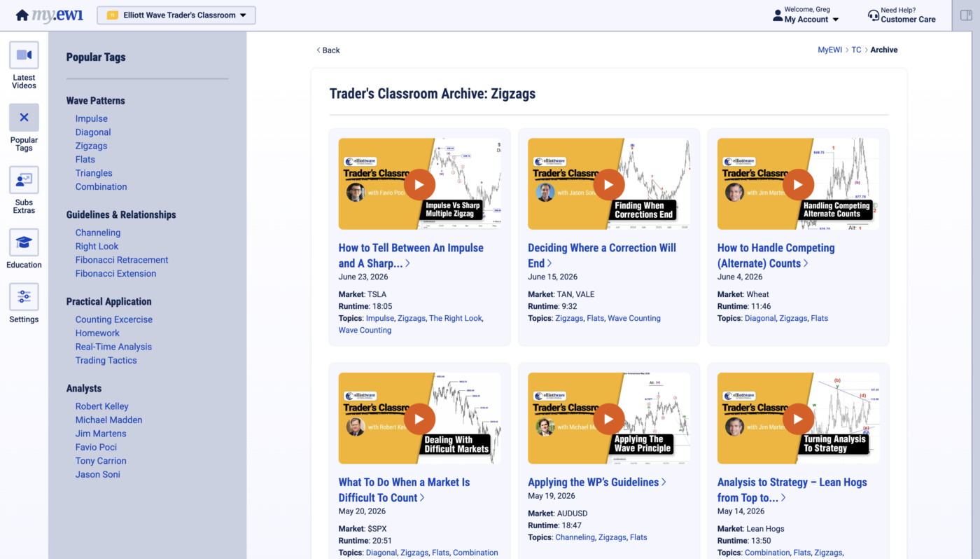Open the Channeling guideline tag
Viewport: 980px width, 559px height.
click(98, 233)
